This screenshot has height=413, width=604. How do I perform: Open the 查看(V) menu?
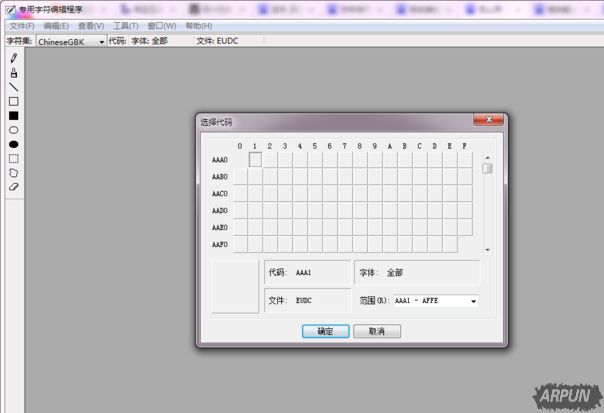(91, 26)
